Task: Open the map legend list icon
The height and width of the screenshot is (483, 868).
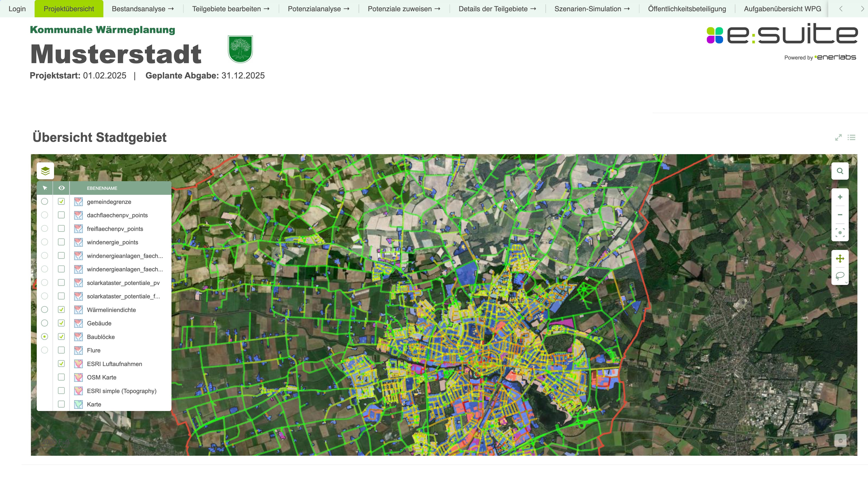Action: coord(852,138)
